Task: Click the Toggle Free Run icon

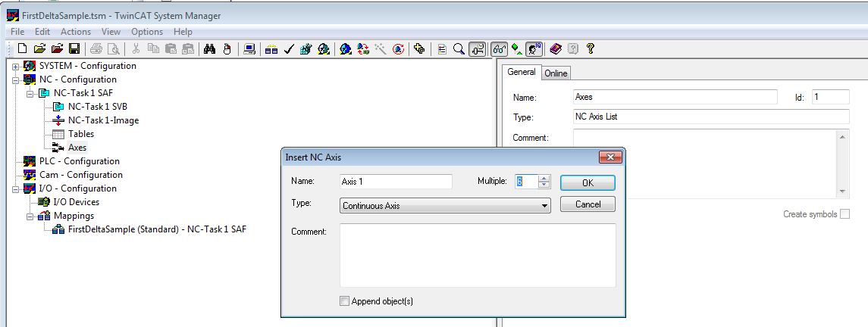Action: (398, 49)
